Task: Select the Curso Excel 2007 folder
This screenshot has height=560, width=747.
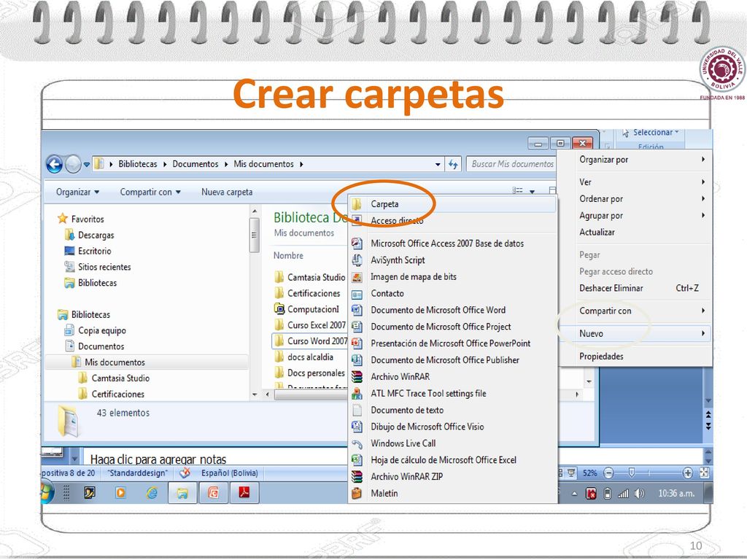Action: pyautogui.click(x=310, y=325)
